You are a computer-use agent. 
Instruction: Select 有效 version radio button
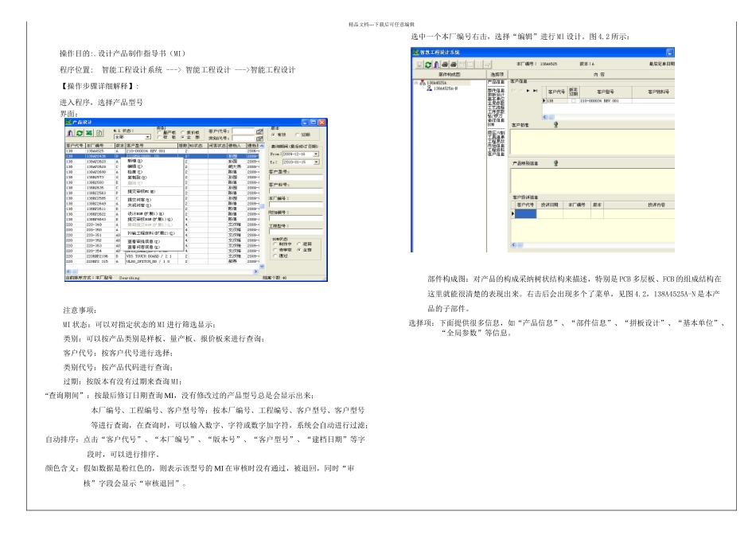pyautogui.click(x=273, y=135)
